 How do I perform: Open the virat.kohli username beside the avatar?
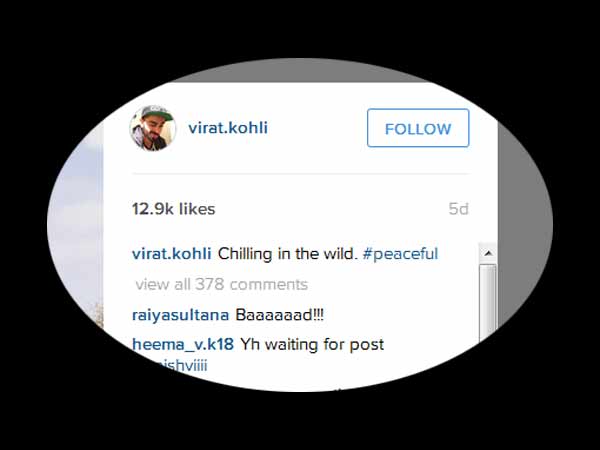228,128
